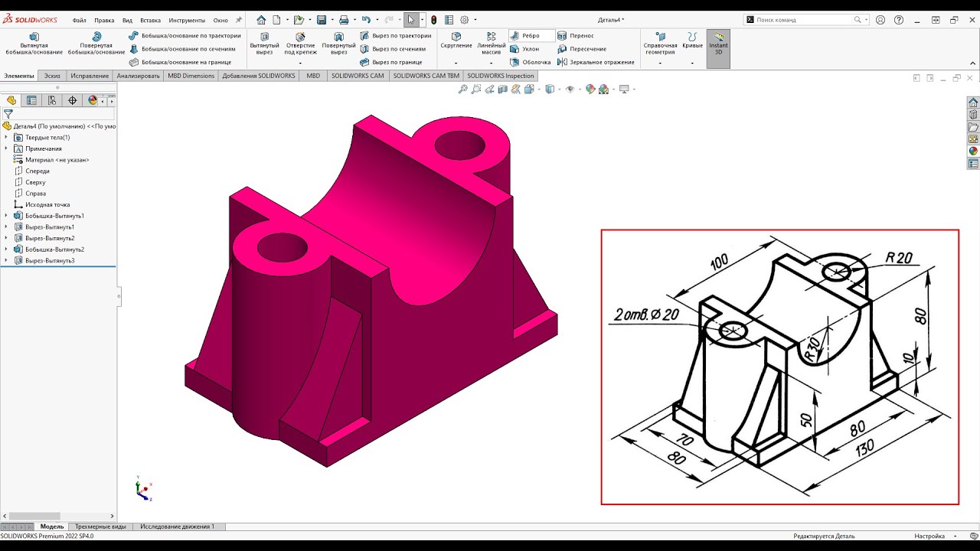This screenshot has height=551, width=980.
Task: Select the Оболочка shell tool
Action: coord(530,62)
